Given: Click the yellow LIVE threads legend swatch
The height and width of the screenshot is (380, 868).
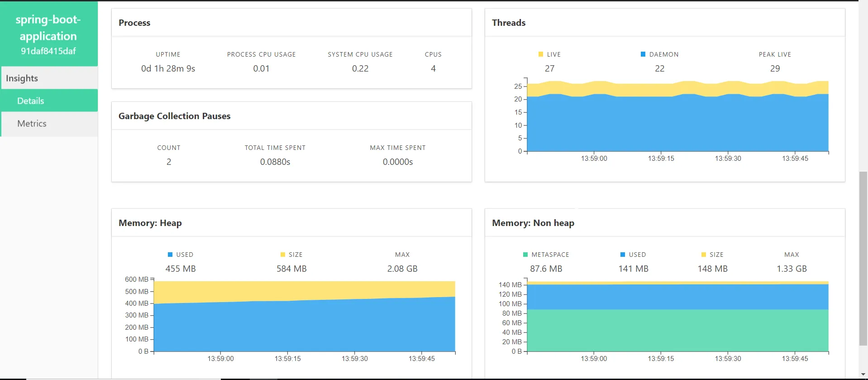Looking at the screenshot, I should pyautogui.click(x=541, y=54).
